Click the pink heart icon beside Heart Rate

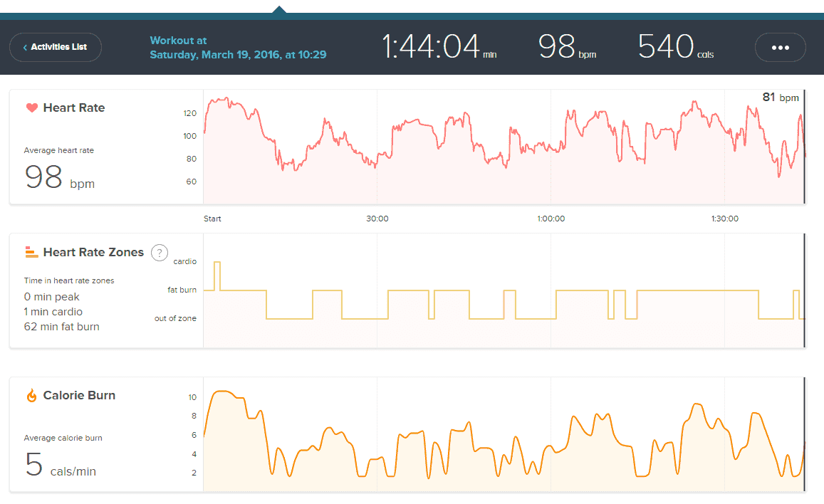(x=31, y=108)
